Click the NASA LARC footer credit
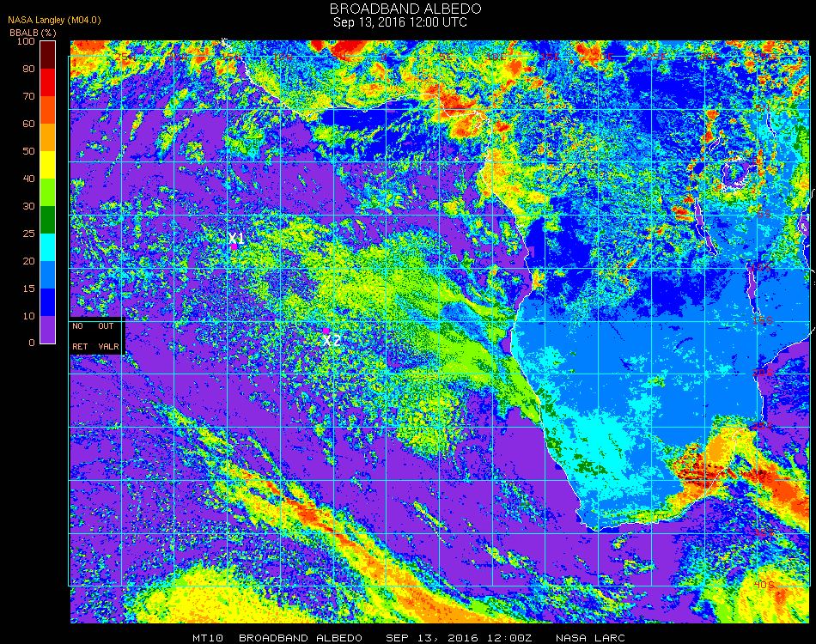 coord(590,638)
